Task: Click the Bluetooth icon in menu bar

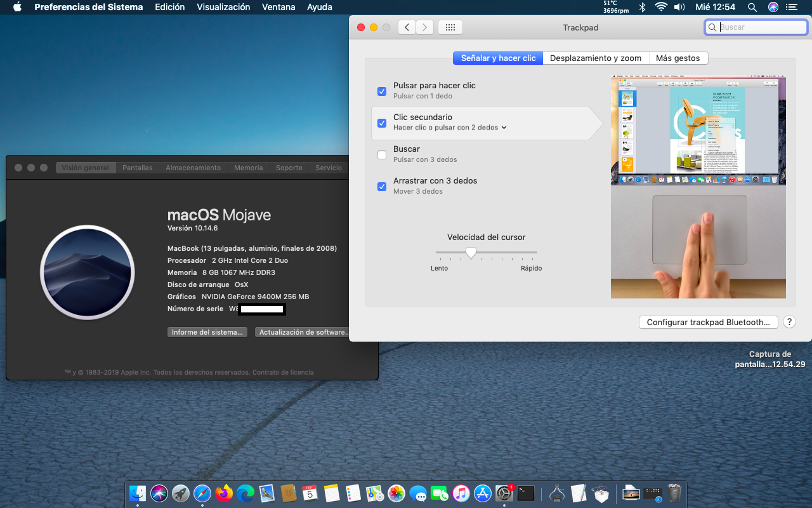Action: click(x=642, y=7)
